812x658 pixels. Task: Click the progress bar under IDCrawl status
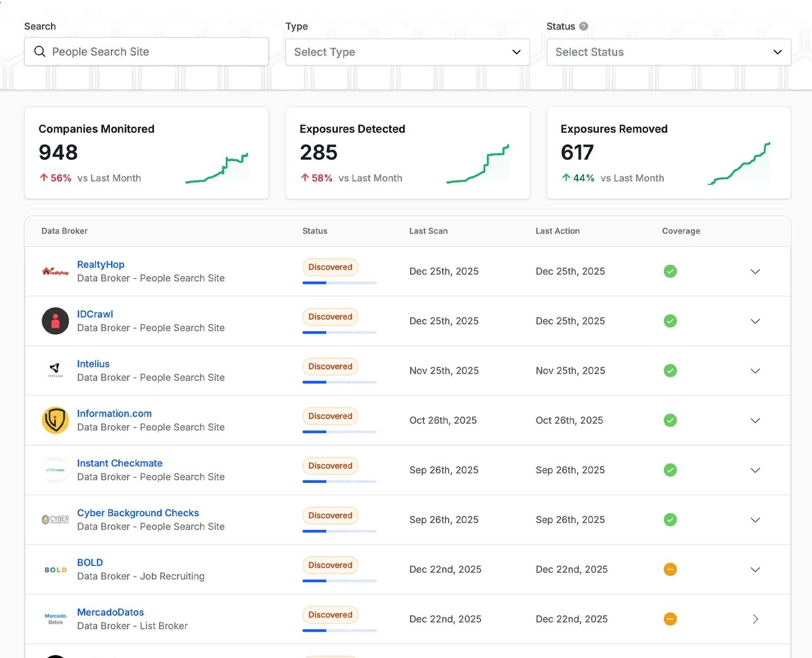tap(339, 332)
